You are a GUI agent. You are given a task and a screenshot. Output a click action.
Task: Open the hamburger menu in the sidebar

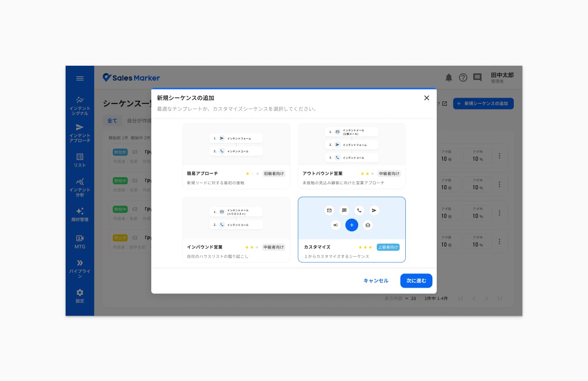coord(80,79)
